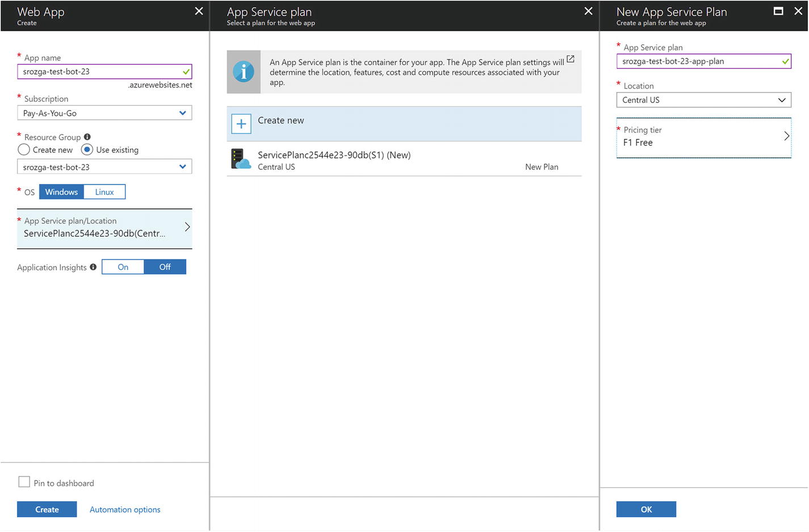Image resolution: width=809 pixels, height=532 pixels.
Task: Open the Automation options link
Action: [125, 509]
